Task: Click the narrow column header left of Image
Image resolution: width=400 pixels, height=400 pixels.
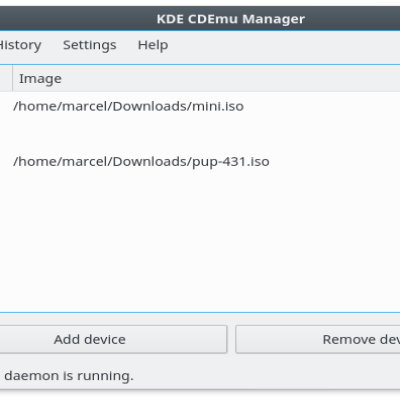Action: pos(6,79)
